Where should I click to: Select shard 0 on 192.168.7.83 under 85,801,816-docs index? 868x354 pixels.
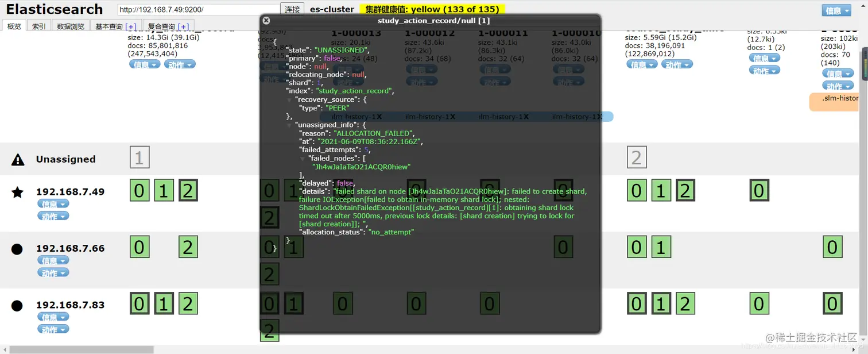[139, 303]
